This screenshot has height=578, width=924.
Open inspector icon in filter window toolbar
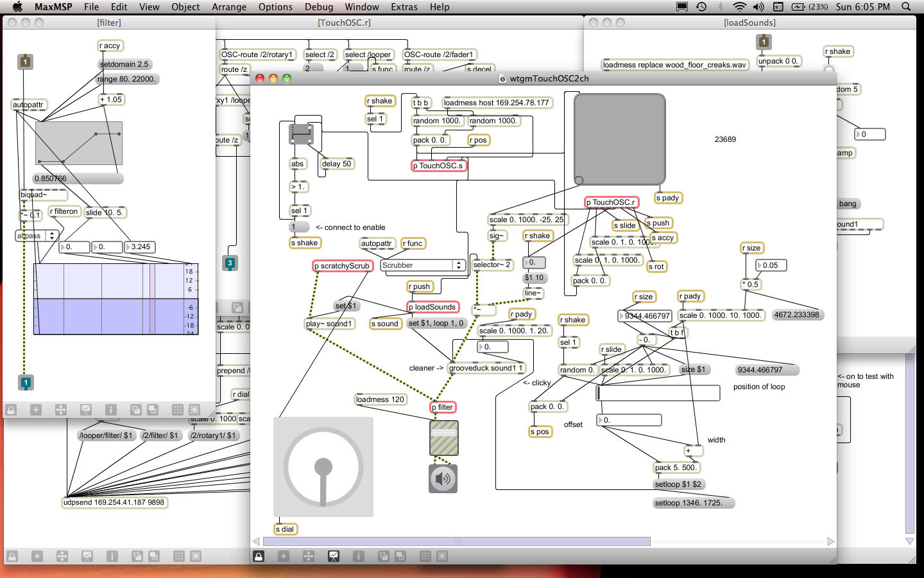[111, 409]
